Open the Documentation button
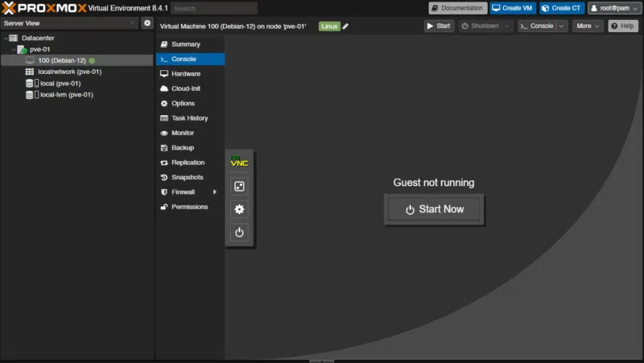 point(457,8)
